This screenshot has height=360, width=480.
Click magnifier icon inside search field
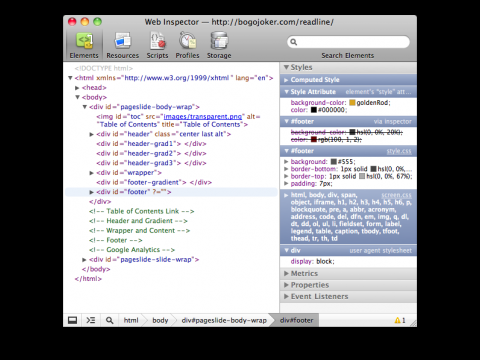[x=293, y=42]
